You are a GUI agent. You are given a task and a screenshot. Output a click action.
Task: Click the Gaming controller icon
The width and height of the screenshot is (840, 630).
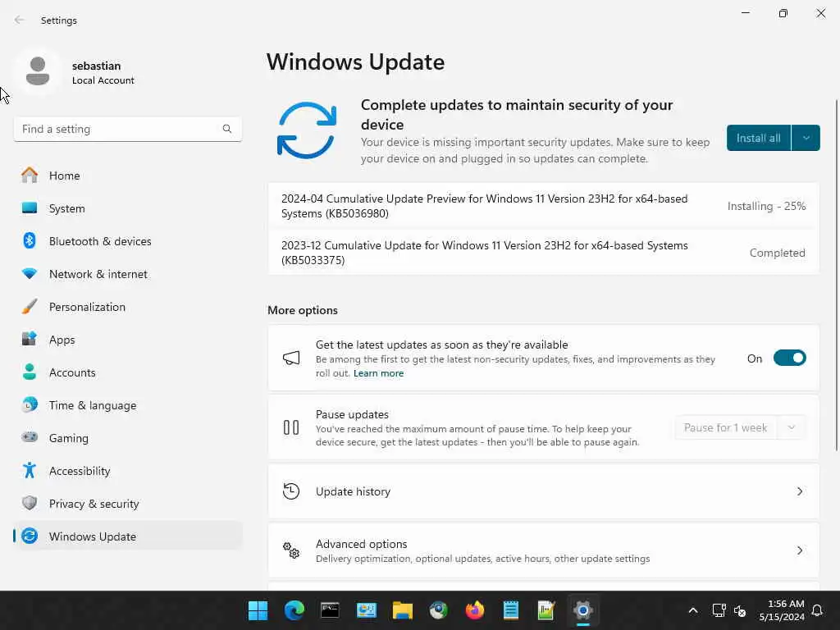tap(30, 437)
